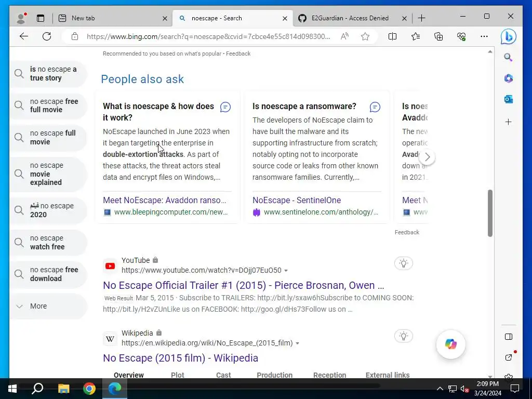
Task: Chat about 'What is noescape' question icon
Action: pyautogui.click(x=225, y=107)
